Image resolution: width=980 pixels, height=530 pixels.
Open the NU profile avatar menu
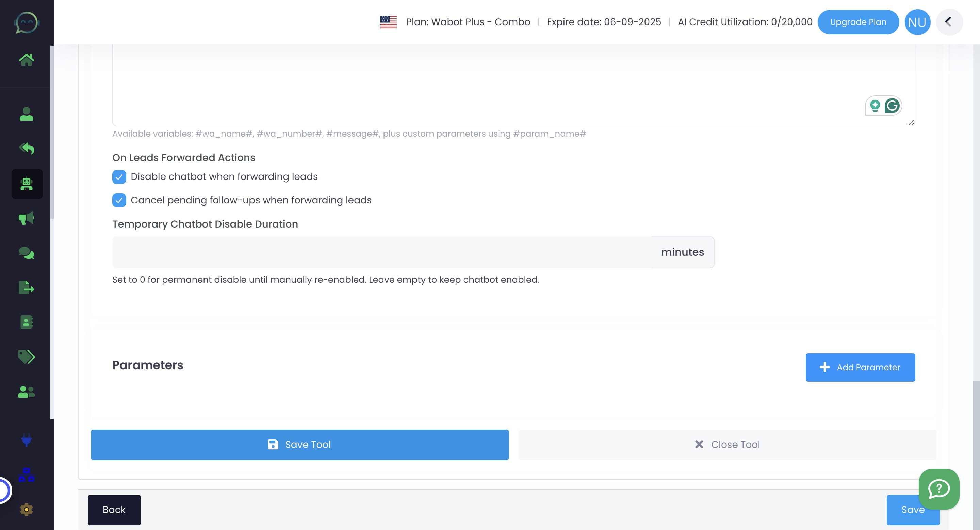[917, 22]
